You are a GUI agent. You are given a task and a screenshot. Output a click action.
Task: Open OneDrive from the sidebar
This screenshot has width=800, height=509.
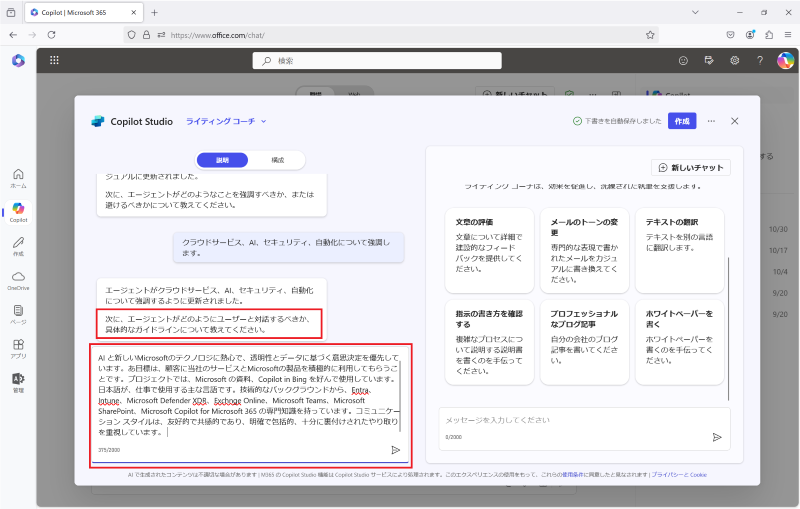[18, 281]
